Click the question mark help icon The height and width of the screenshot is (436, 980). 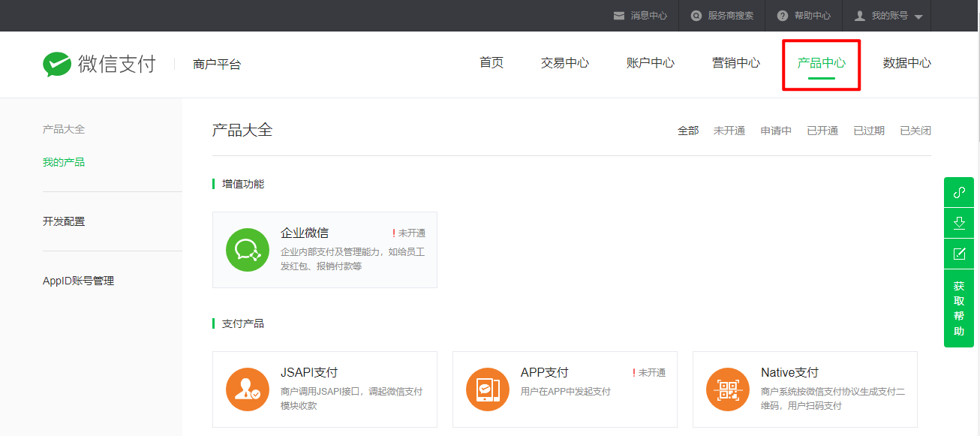pos(783,15)
